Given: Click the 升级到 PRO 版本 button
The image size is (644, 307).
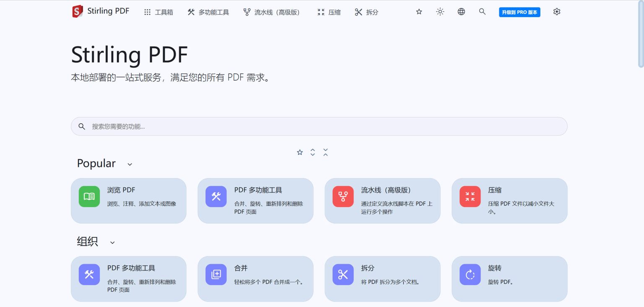Looking at the screenshot, I should (519, 12).
